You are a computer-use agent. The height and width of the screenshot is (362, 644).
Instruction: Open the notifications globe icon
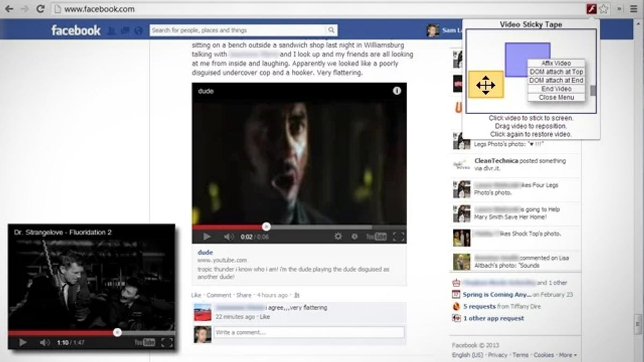(x=138, y=31)
